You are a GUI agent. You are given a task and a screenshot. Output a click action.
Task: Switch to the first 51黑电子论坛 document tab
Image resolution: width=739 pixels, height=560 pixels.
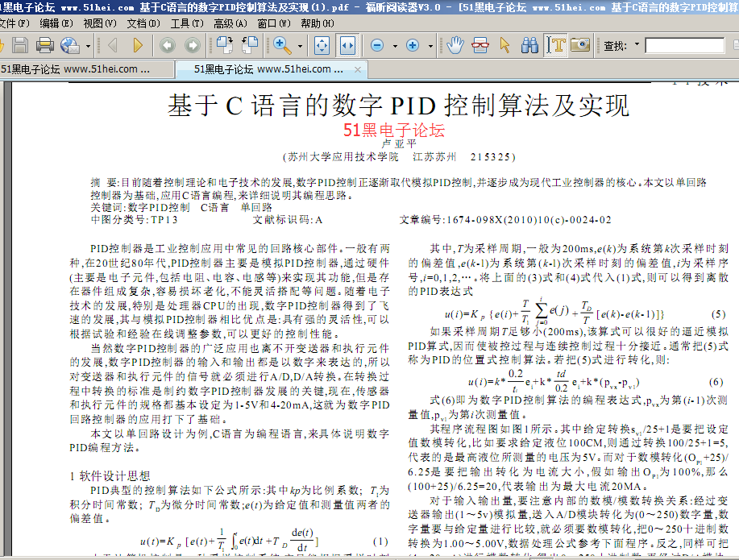point(86,69)
